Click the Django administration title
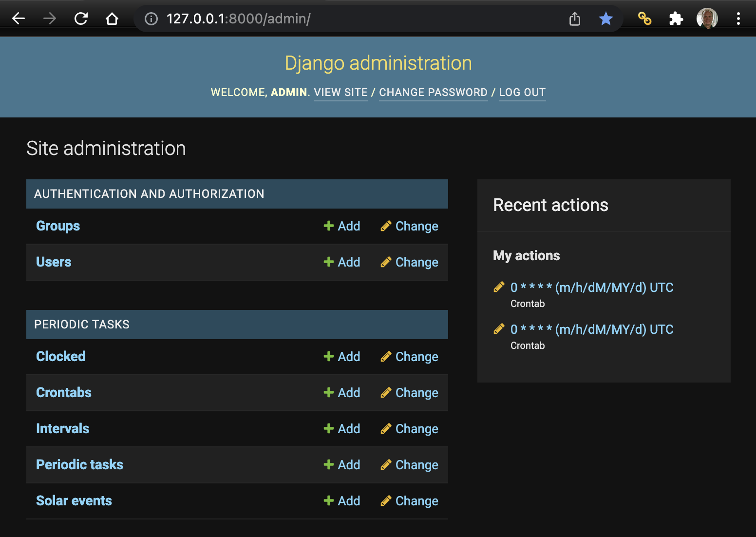Viewport: 756px width, 537px height. tap(378, 63)
